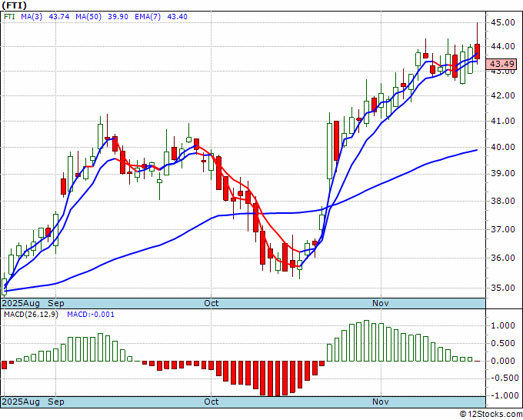Click the current price tag 43.49
This screenshot has width=523, height=420.
[501, 64]
